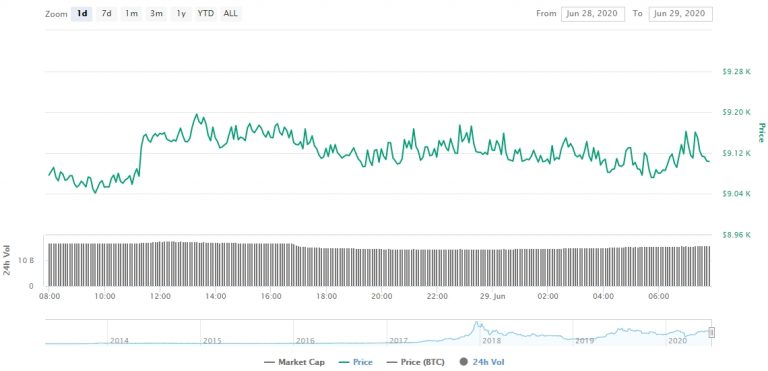Set zoom range to 1m
This screenshot has height=371, width=768.
(x=131, y=14)
